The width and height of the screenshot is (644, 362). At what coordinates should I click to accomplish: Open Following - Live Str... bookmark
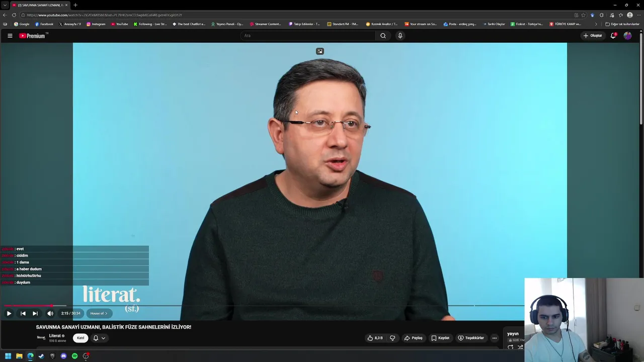pyautogui.click(x=150, y=24)
